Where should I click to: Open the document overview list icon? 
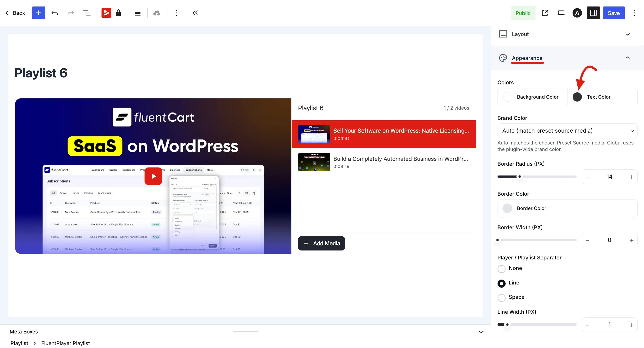click(87, 13)
